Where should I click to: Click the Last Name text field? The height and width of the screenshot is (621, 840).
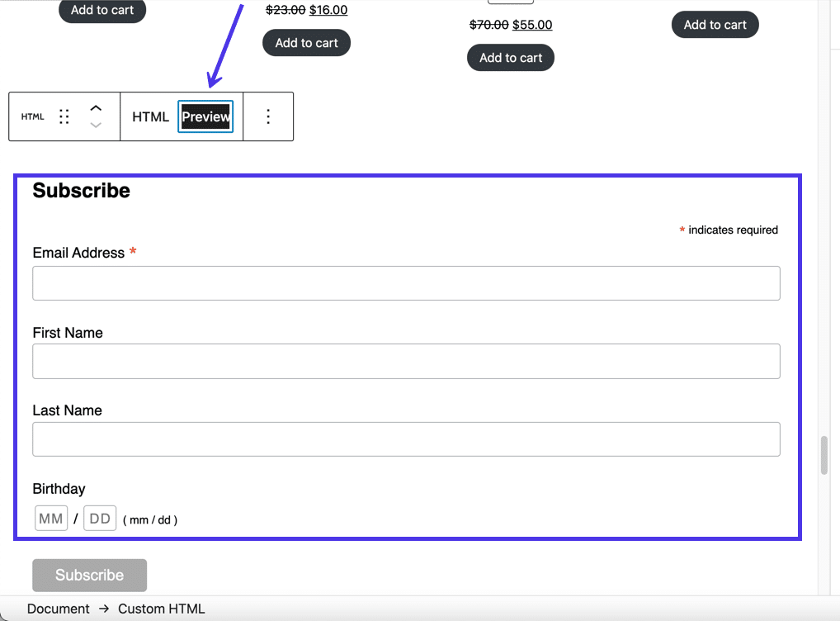[x=406, y=439]
